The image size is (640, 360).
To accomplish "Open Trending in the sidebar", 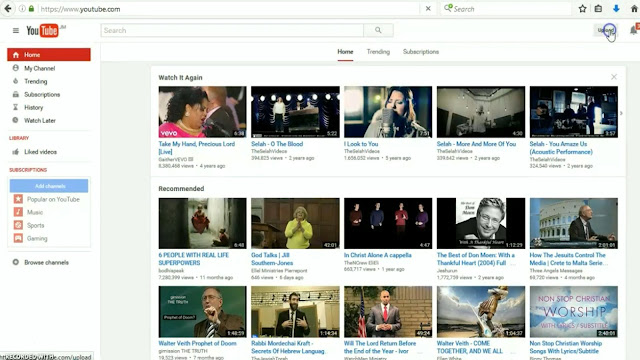I will coord(36,81).
